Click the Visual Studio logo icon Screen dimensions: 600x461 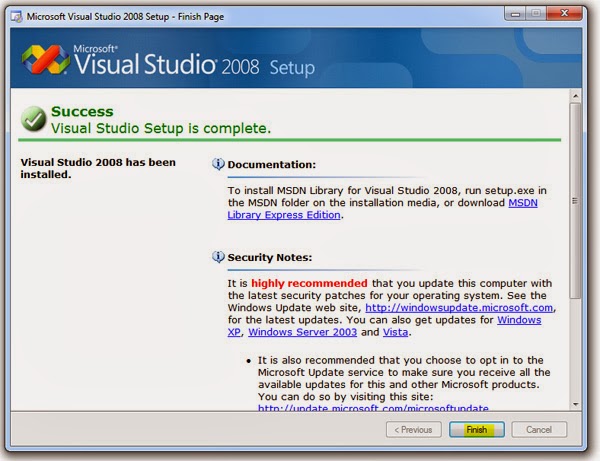46,59
